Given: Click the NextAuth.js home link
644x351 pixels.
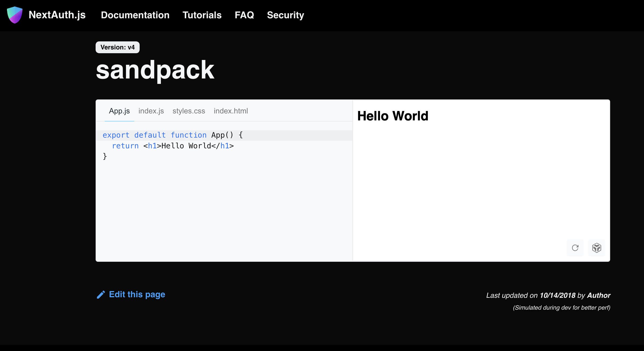Looking at the screenshot, I should [57, 15].
